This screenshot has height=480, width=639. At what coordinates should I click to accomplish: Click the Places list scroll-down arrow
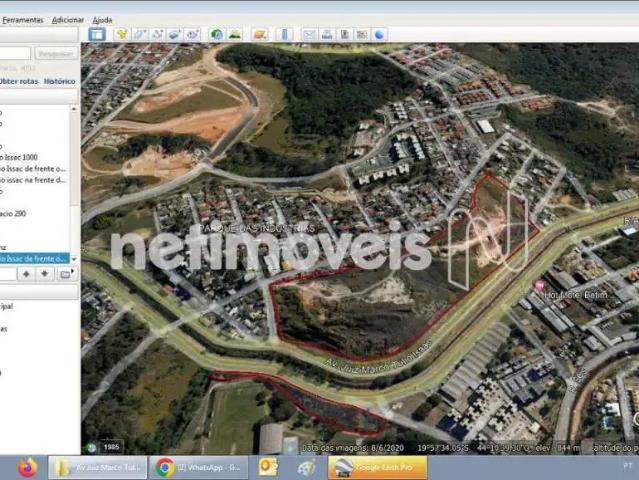[74, 259]
